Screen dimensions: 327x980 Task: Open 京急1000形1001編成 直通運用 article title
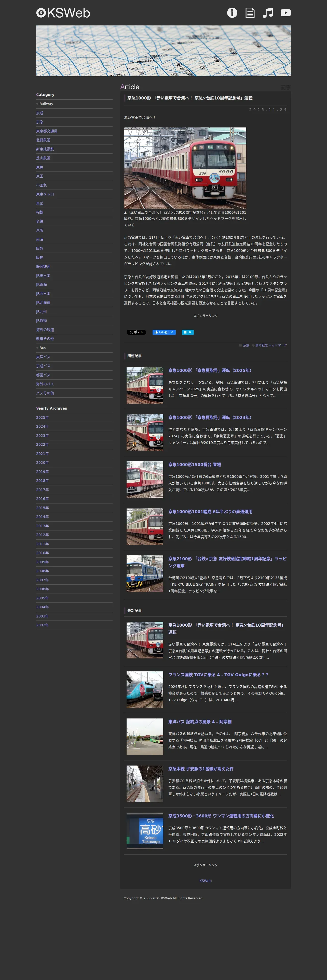click(x=210, y=512)
